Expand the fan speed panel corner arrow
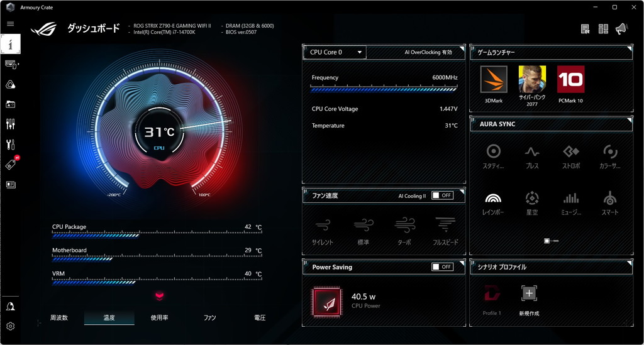The height and width of the screenshot is (345, 644). click(462, 192)
